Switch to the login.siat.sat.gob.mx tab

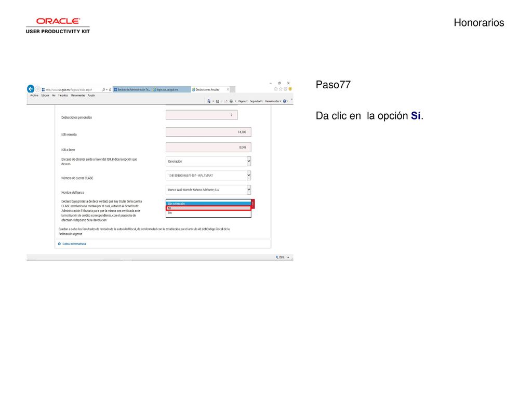(171, 89)
